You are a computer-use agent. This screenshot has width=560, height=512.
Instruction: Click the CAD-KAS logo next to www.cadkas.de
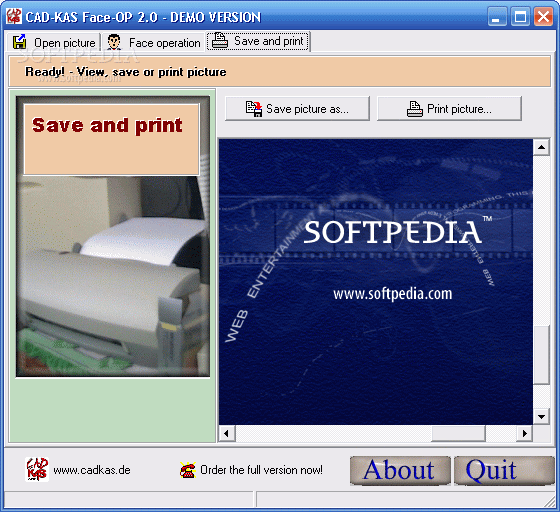pyautogui.click(x=37, y=470)
